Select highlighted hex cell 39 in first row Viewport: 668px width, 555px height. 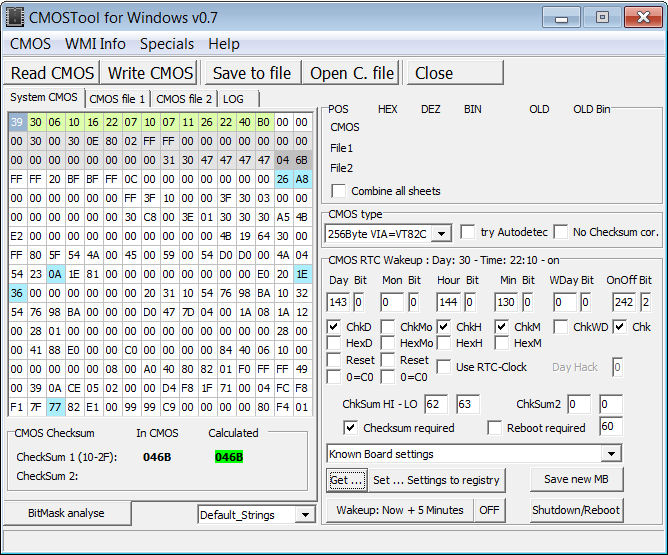(x=17, y=122)
